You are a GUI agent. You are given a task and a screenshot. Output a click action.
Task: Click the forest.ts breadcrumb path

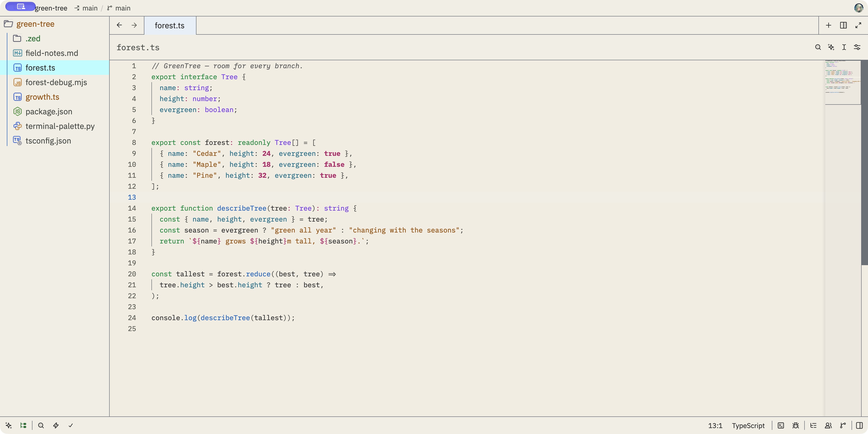pos(138,47)
